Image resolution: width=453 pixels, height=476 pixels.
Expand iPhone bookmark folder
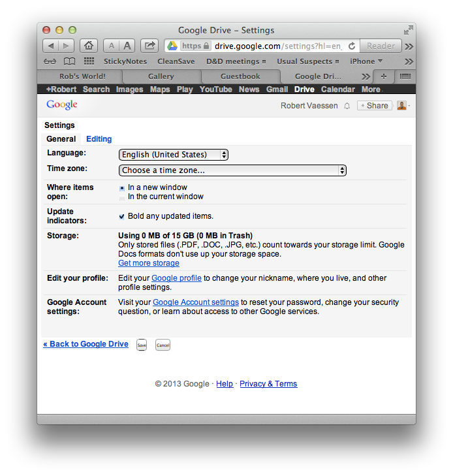[366, 61]
